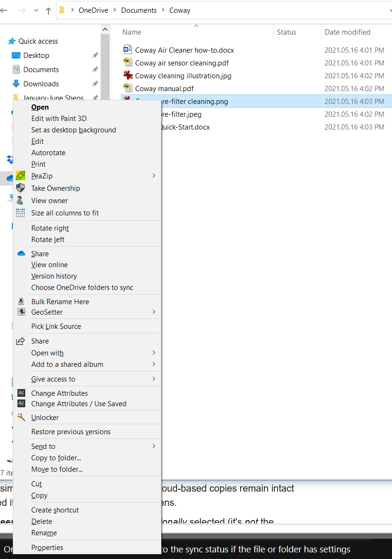Select Rotate right in context menu

pos(50,228)
